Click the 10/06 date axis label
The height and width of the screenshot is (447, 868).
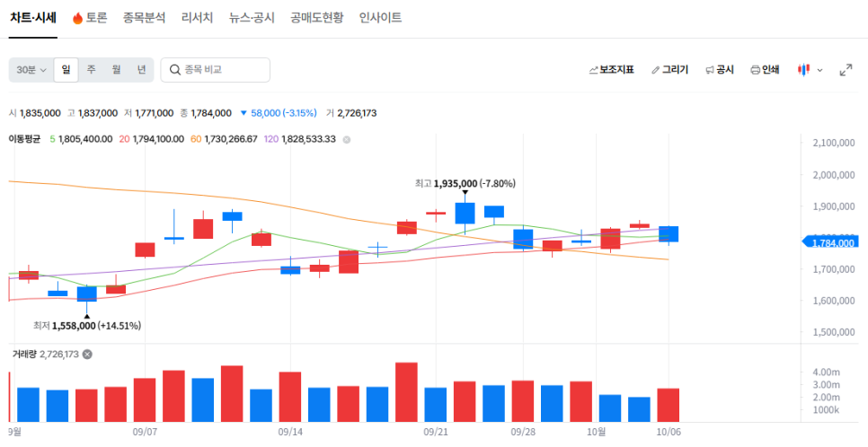coord(669,431)
